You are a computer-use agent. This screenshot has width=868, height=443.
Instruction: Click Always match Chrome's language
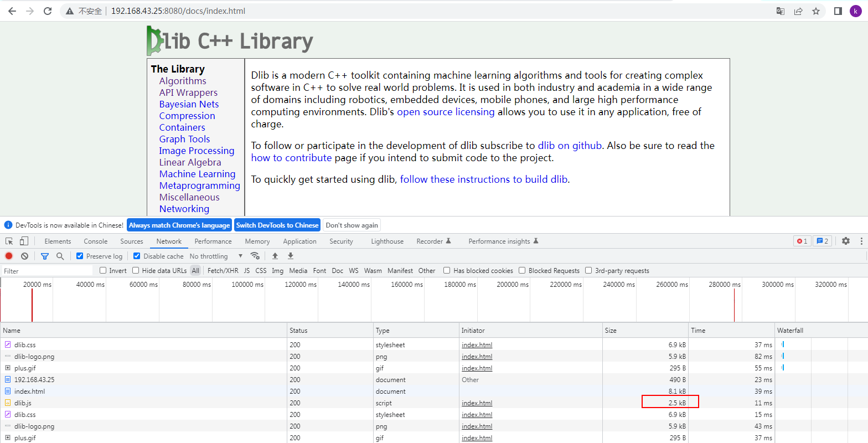pos(179,225)
